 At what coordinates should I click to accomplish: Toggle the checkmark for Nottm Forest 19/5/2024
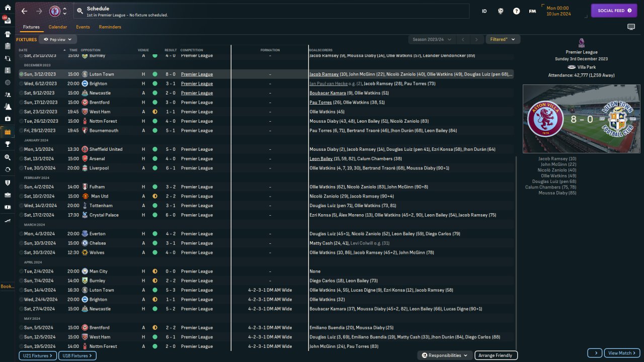tap(21, 346)
